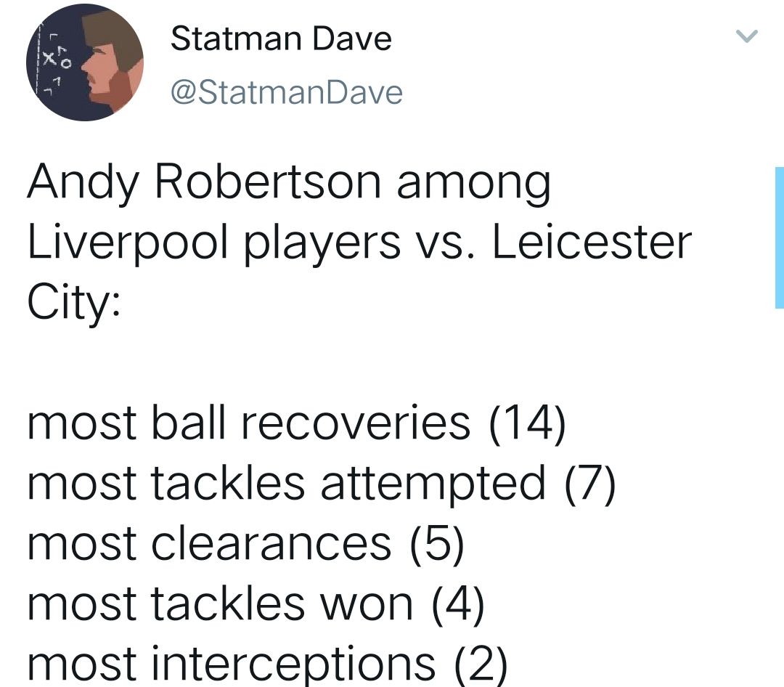Screen dimensions: 784x687
Task: Click the blue scrollbar on the right edge
Action: pos(780,237)
